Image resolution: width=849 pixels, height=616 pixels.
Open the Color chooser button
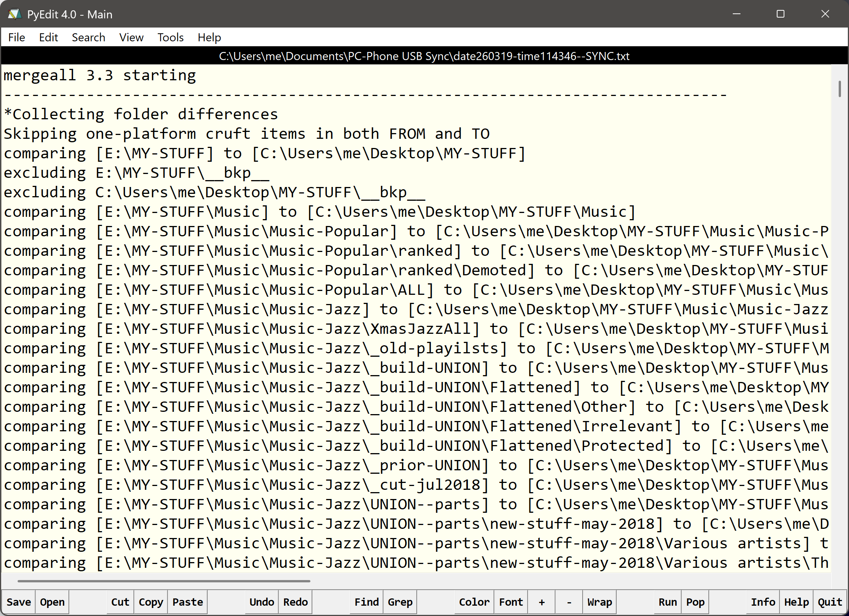tap(474, 602)
